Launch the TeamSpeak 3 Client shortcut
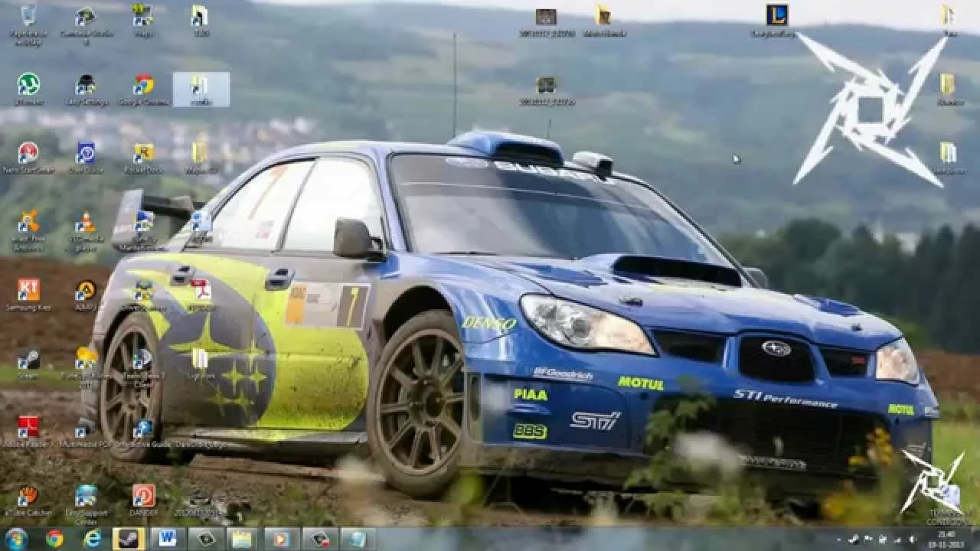Viewport: 980px width, 551px height. coord(143,367)
